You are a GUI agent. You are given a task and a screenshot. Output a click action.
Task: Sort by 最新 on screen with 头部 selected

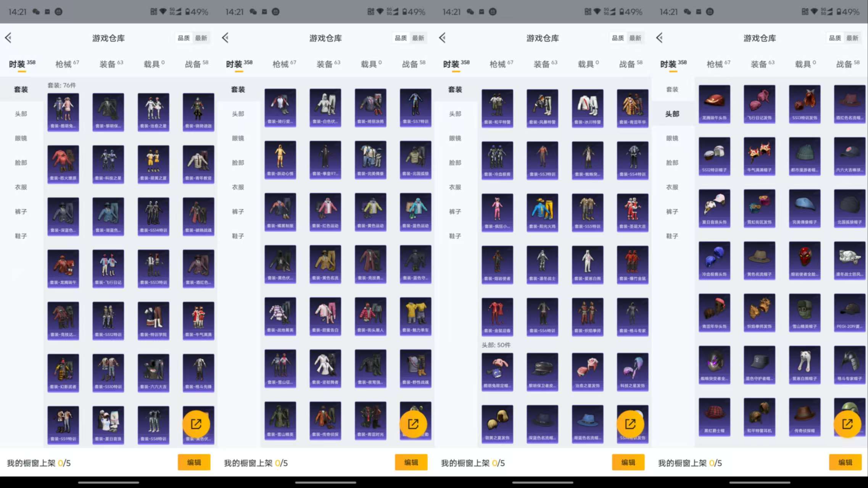point(852,38)
